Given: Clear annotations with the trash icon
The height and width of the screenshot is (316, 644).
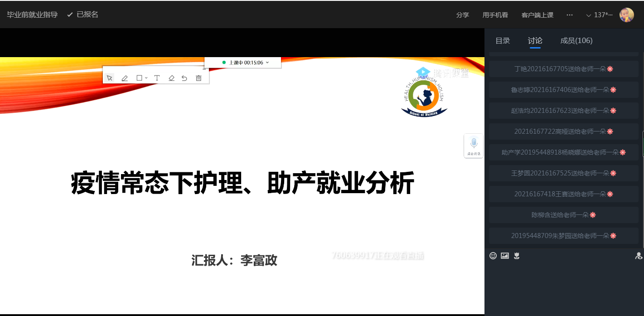Looking at the screenshot, I should [x=199, y=78].
